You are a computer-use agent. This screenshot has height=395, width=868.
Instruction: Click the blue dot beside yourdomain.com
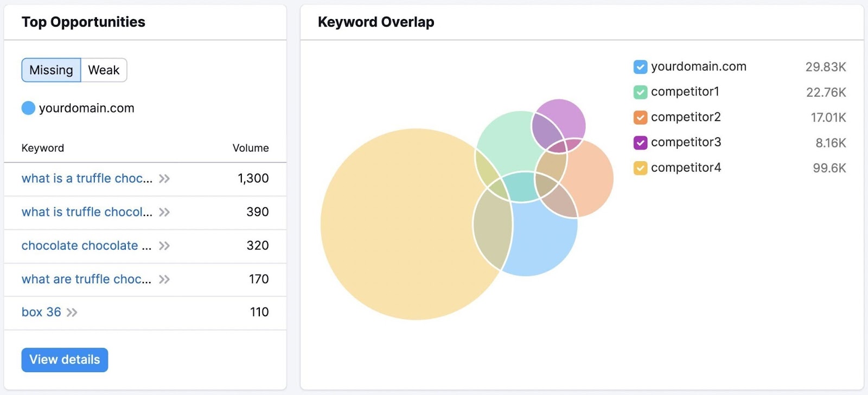(x=28, y=108)
